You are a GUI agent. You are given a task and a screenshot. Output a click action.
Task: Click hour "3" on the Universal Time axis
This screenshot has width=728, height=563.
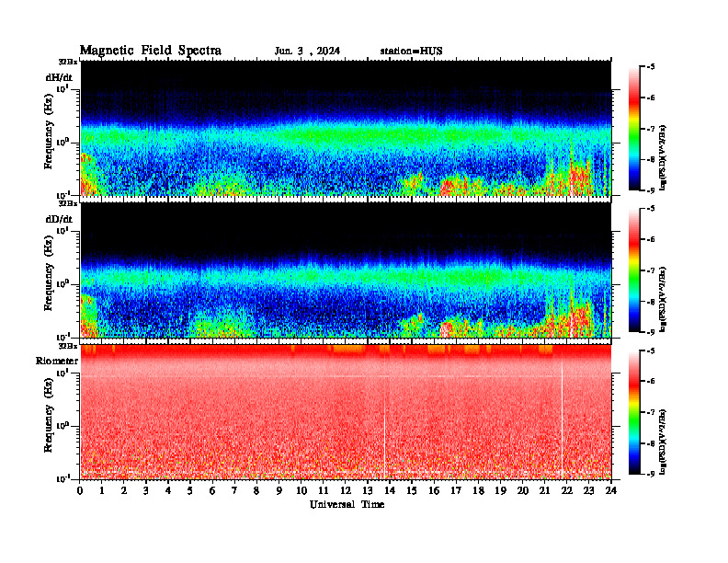tap(146, 491)
